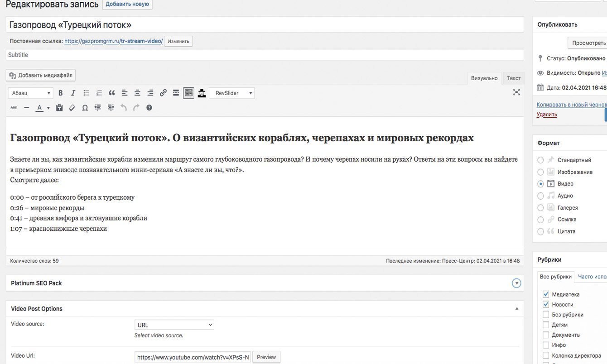607x364 pixels.
Task: Collapse the Video Post Options panel
Action: tap(517, 309)
